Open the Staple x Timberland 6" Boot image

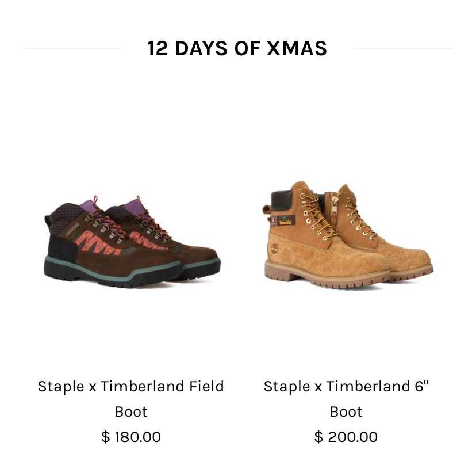348,235
